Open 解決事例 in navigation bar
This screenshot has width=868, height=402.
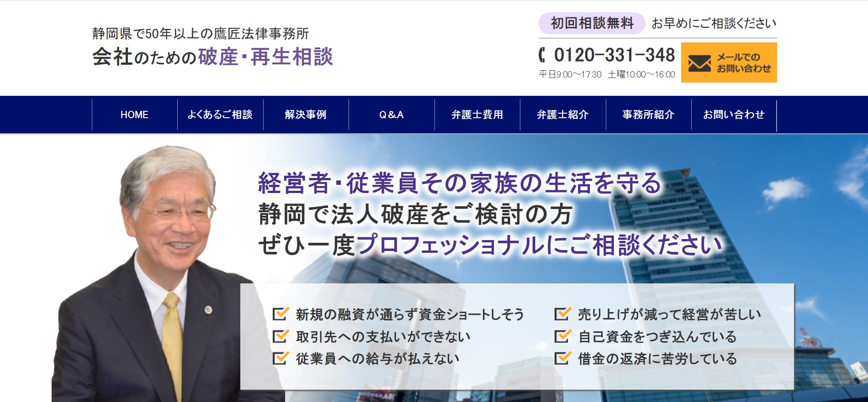pyautogui.click(x=306, y=115)
